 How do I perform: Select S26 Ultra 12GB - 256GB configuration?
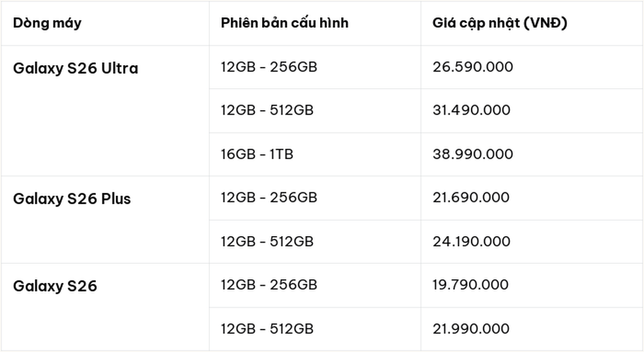point(269,66)
